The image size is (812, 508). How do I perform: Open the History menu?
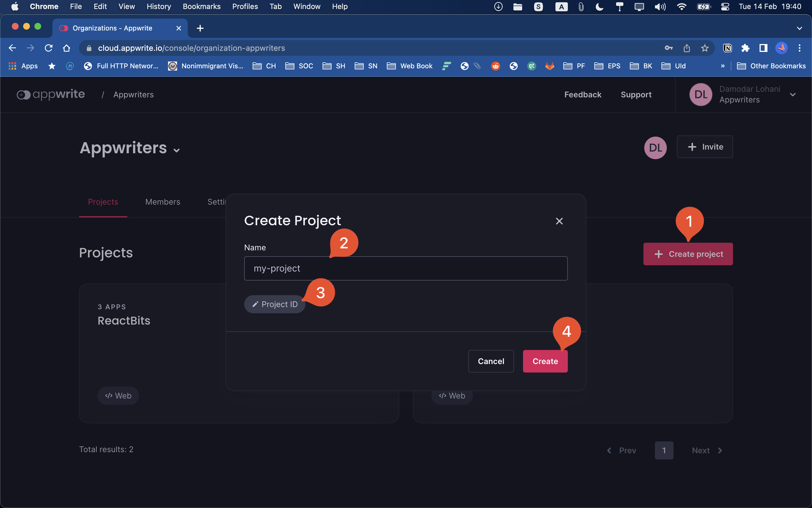tap(159, 6)
